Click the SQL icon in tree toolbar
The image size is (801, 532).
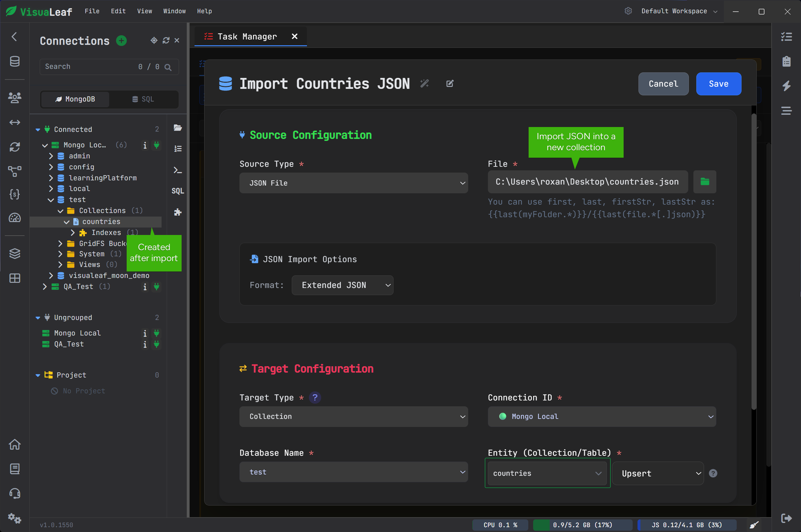(178, 191)
